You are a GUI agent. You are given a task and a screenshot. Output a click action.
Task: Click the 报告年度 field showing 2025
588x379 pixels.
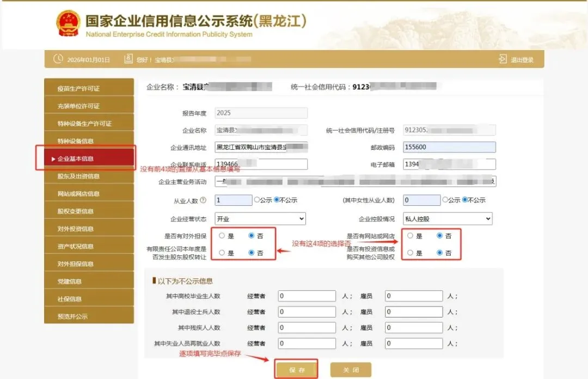(261, 113)
